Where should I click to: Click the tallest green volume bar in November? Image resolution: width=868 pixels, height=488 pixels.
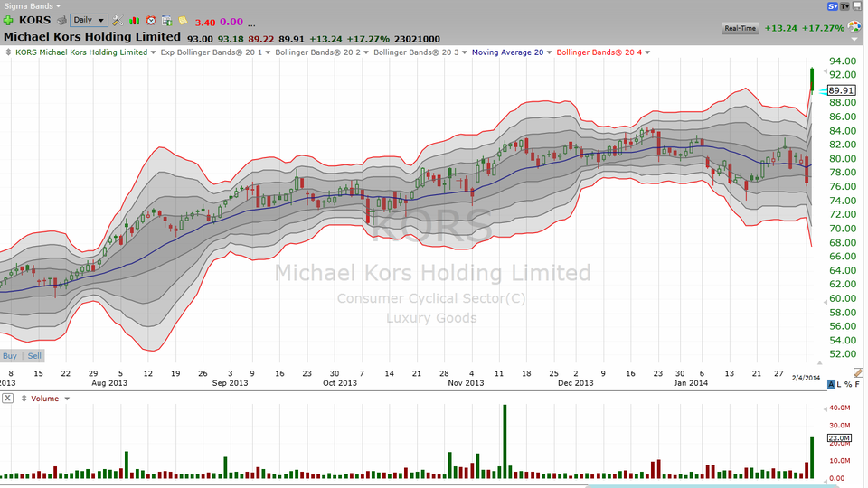tap(505, 442)
